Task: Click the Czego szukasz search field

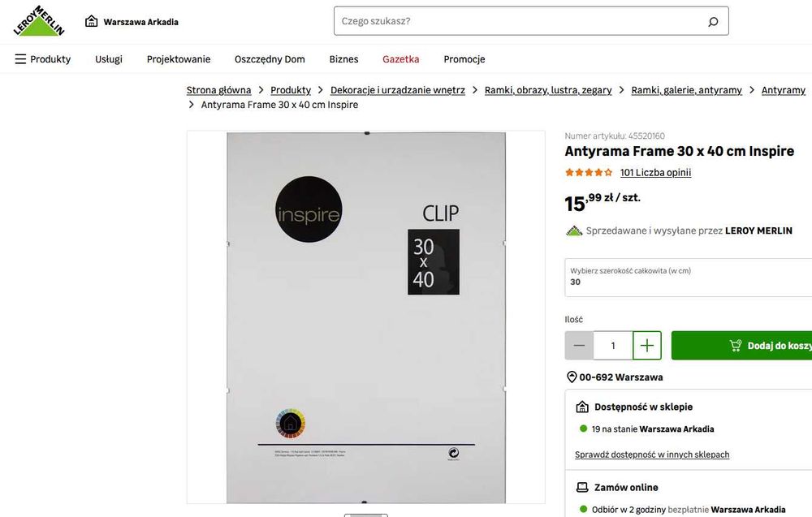Action: coord(520,21)
